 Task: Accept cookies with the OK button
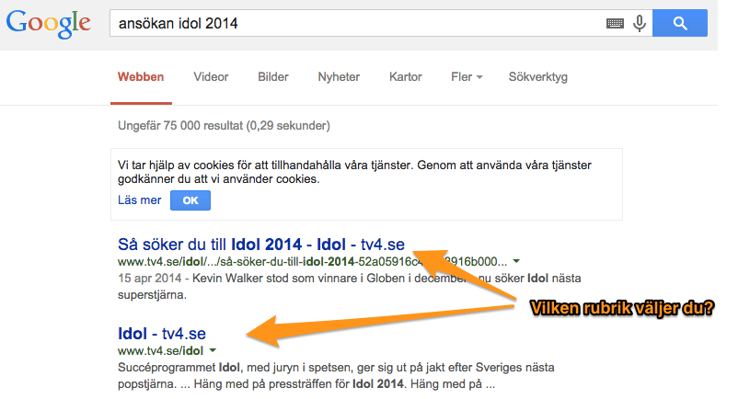[190, 200]
